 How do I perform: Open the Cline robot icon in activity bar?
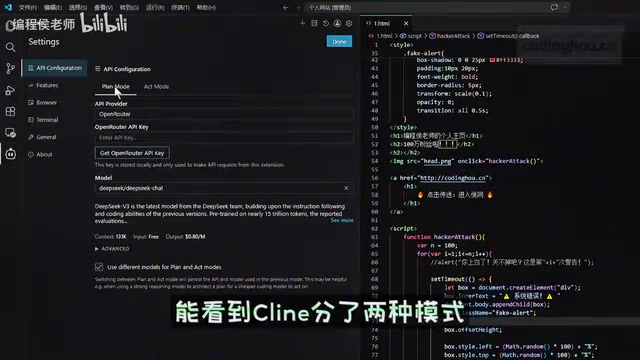(11, 154)
